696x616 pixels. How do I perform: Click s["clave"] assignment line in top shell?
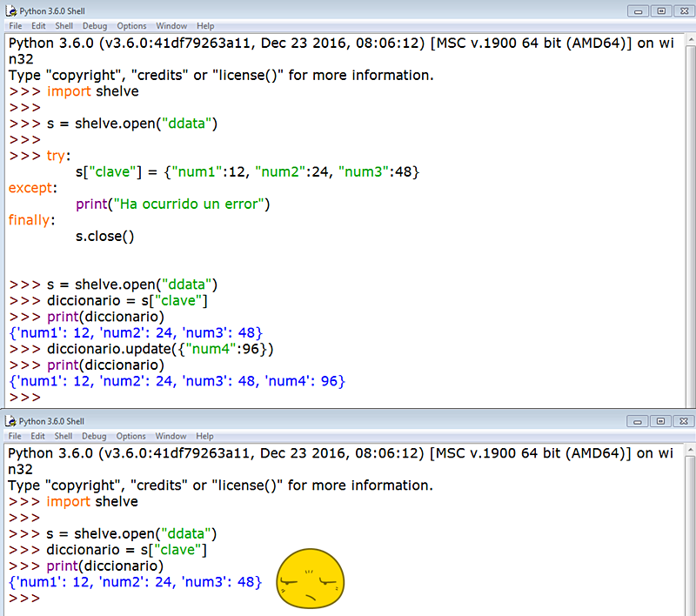click(247, 171)
